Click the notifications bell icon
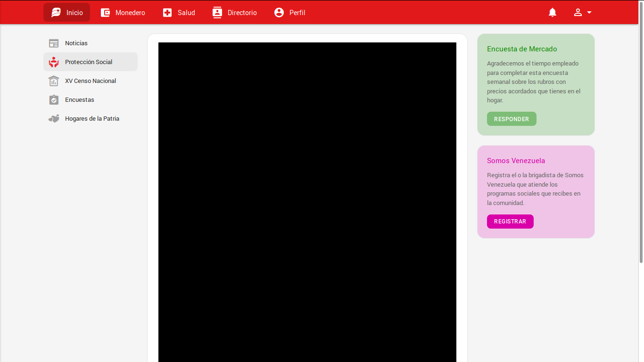The height and width of the screenshot is (362, 644). click(x=553, y=13)
